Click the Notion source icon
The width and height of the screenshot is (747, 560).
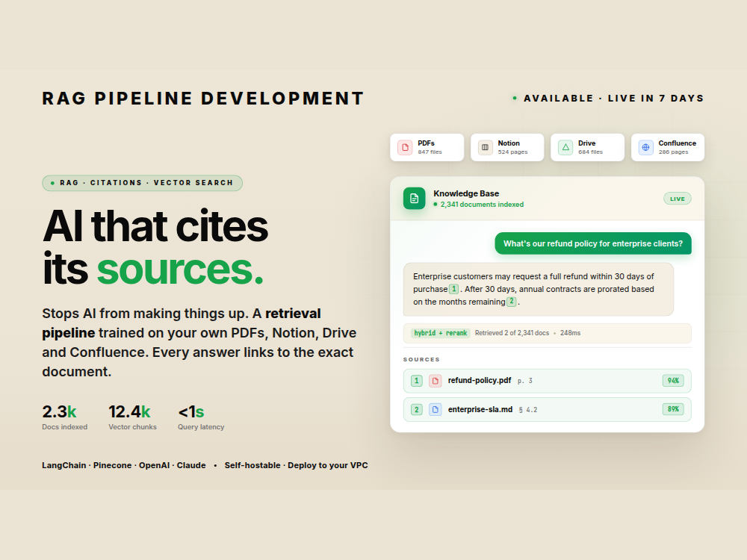click(485, 147)
